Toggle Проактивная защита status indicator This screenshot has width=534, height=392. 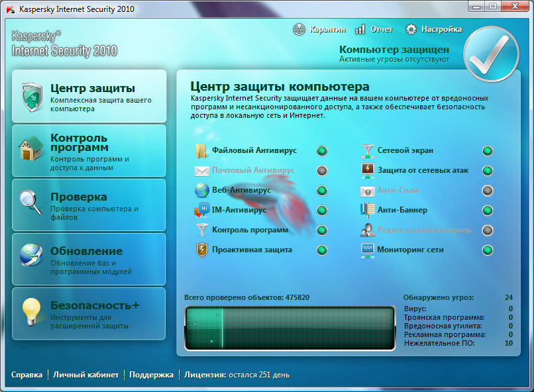click(x=322, y=250)
